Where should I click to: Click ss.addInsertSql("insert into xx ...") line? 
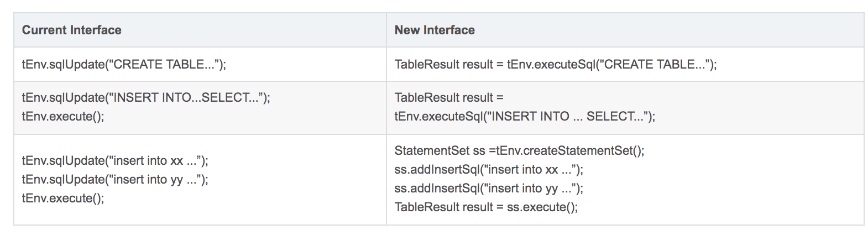(489, 170)
